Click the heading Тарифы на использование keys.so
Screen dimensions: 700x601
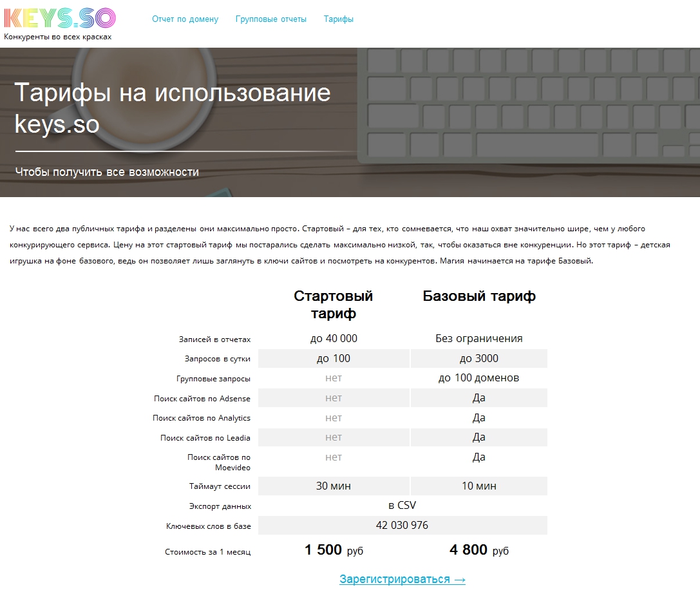[x=173, y=108]
